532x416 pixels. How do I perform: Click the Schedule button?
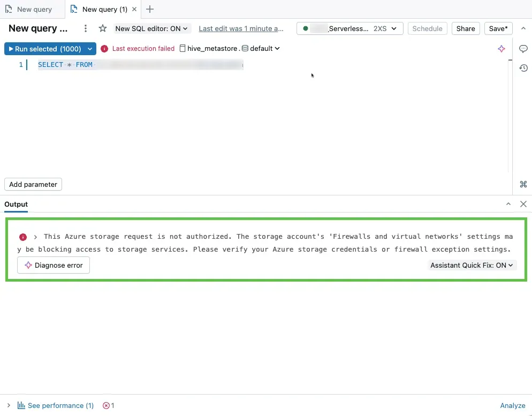427,28
